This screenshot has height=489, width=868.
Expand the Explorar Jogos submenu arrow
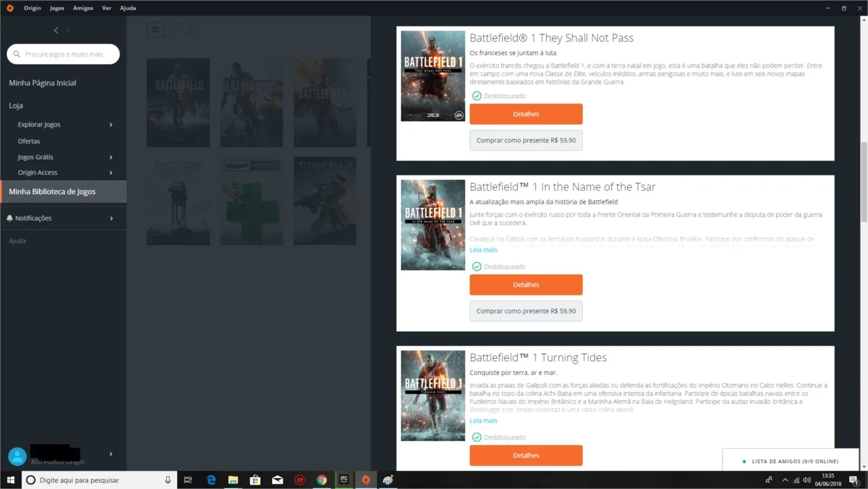coord(111,125)
